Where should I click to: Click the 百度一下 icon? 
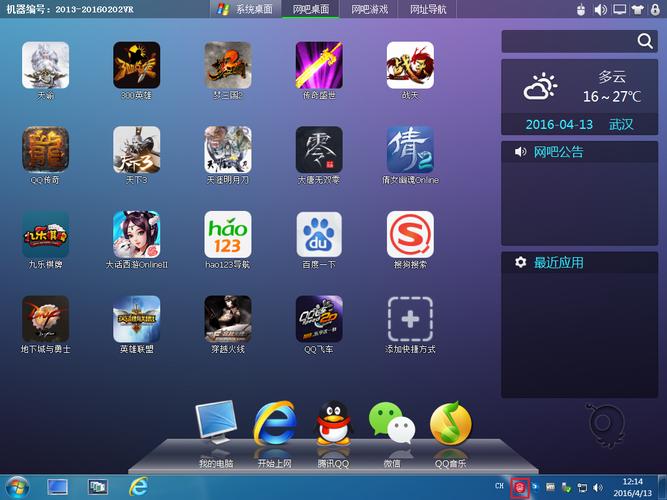point(319,235)
